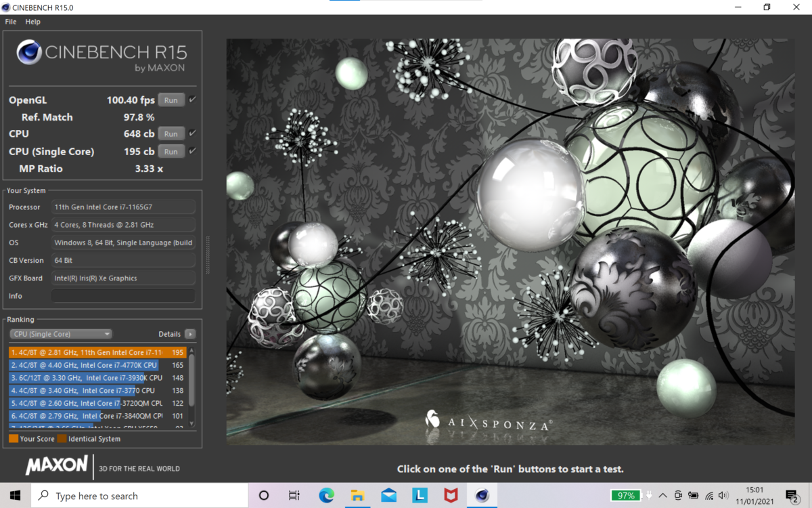Viewport: 812px width, 508px height.
Task: Toggle the CPU test checkbox
Action: [193, 133]
